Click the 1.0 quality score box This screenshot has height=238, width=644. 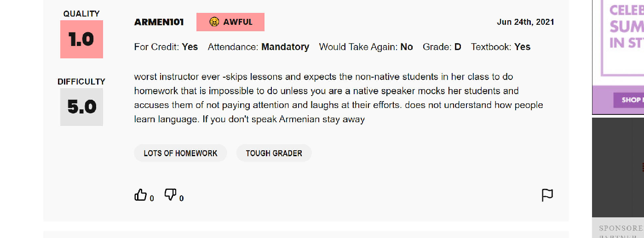(x=81, y=40)
